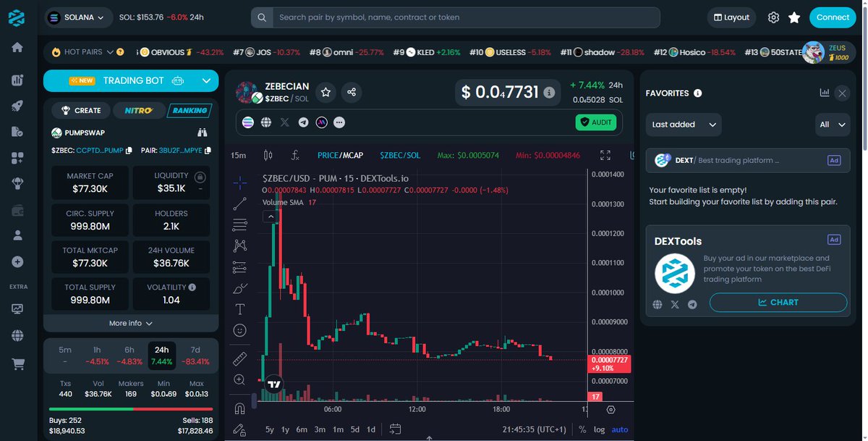Open the NITRO button
Screen dimensions: 868x441
coord(138,111)
